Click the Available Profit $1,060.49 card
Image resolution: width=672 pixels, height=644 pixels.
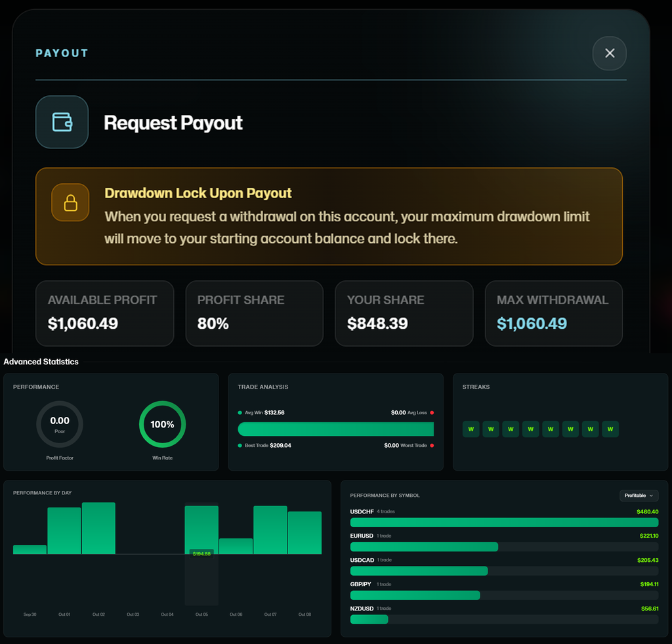[x=104, y=313]
